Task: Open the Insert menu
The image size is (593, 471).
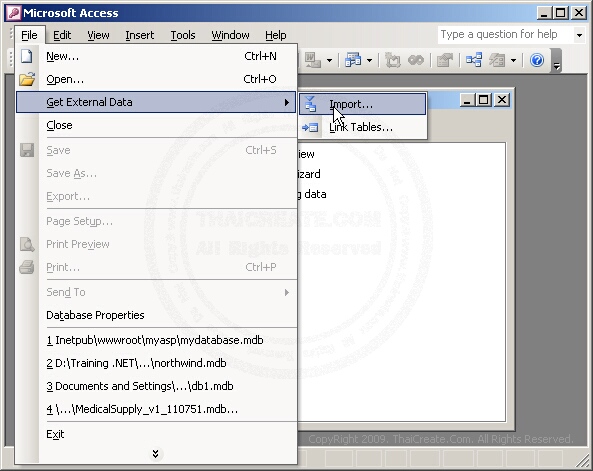Action: coord(140,35)
